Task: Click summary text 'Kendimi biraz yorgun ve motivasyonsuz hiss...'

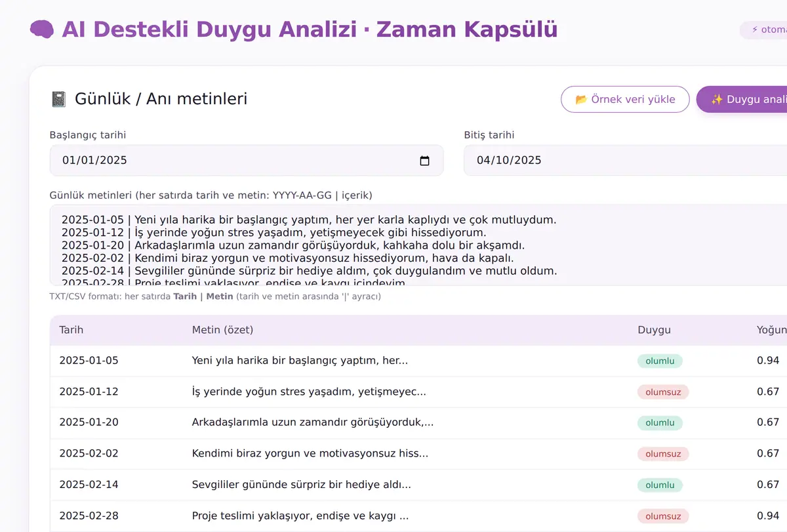Action: click(310, 453)
